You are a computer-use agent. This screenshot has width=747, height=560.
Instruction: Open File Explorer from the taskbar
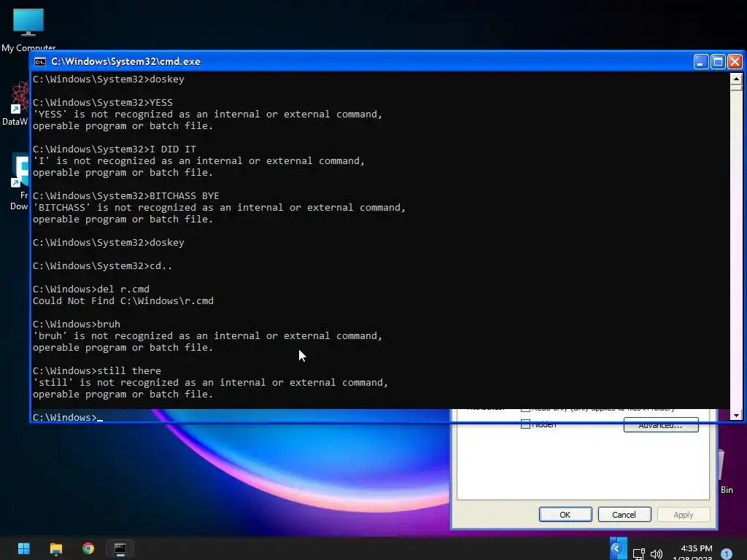56,548
